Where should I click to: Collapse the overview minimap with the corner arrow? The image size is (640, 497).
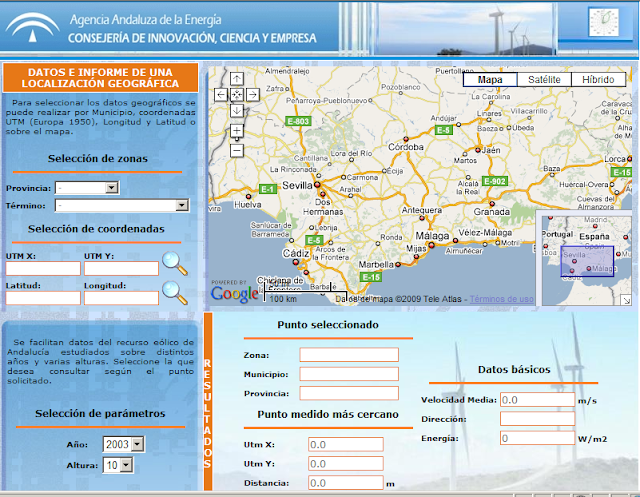click(627, 300)
